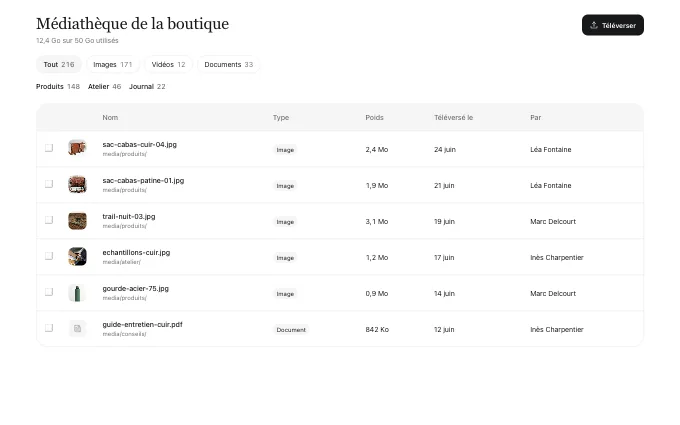This screenshot has height=425, width=680.
Task: Filter by Produits 148 folder
Action: tap(58, 87)
